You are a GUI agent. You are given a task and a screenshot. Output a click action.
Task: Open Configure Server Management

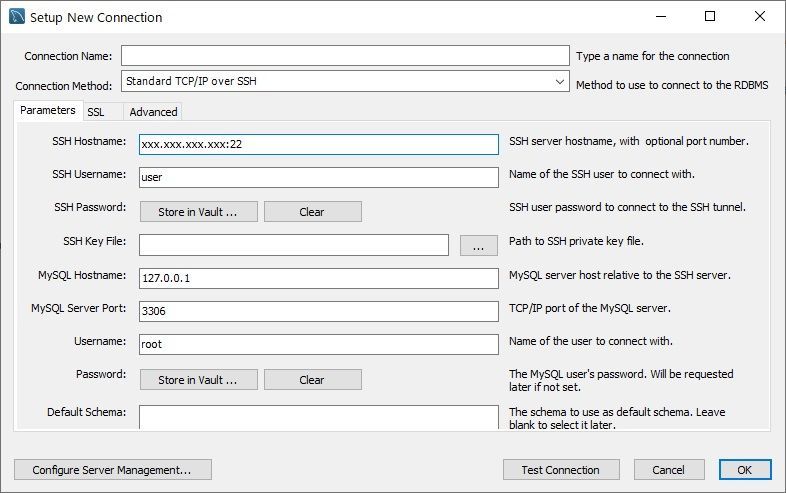point(113,470)
